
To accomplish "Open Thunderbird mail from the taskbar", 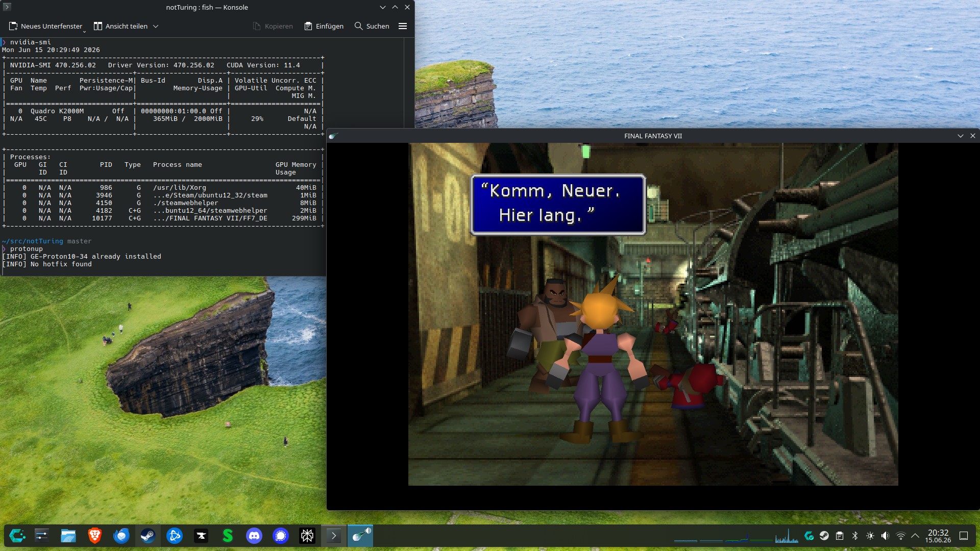I will pyautogui.click(x=121, y=536).
